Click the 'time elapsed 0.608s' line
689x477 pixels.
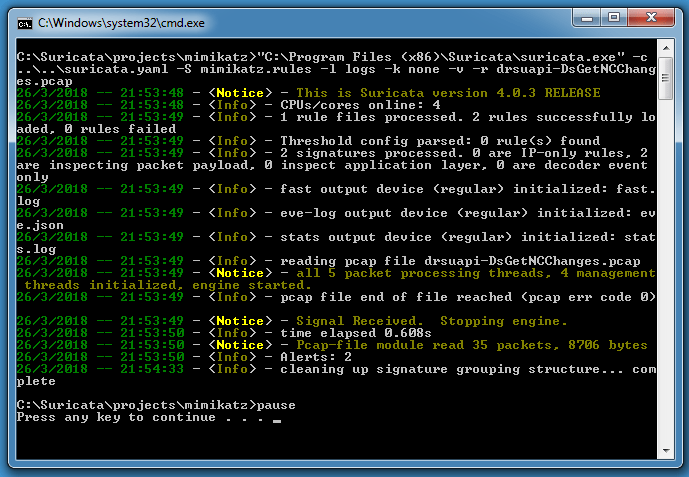(356, 332)
